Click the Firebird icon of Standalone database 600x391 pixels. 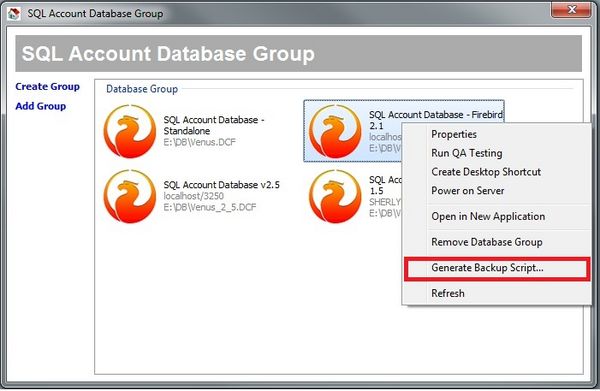pos(130,131)
